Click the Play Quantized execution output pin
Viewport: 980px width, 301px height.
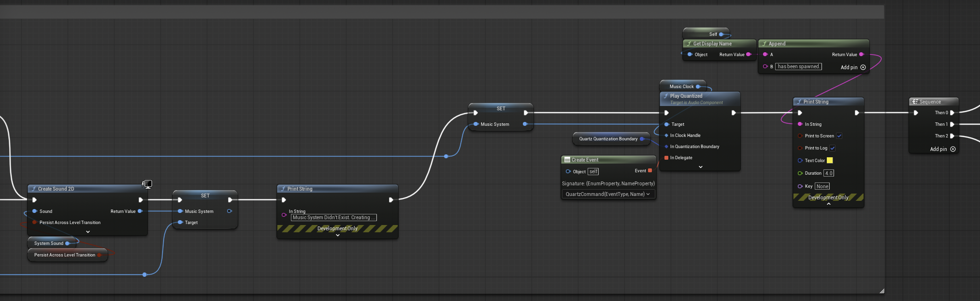pos(734,113)
